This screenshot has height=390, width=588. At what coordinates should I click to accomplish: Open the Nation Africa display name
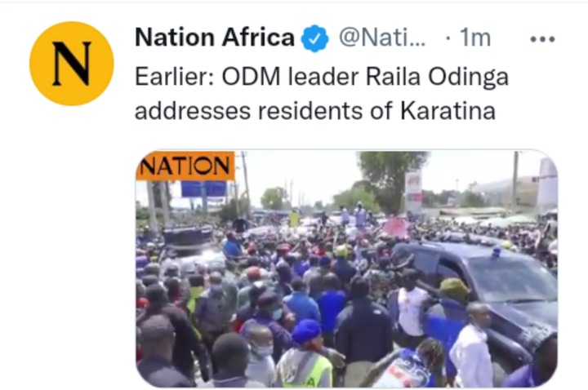(215, 38)
